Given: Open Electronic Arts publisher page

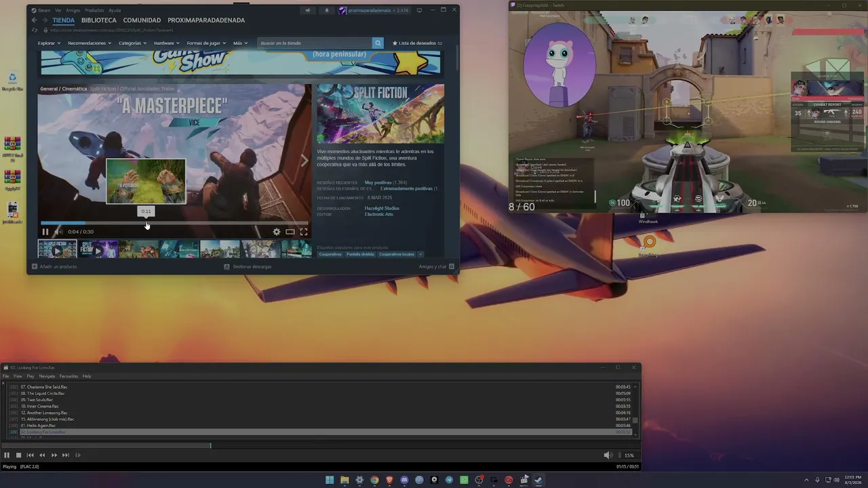Looking at the screenshot, I should click(378, 214).
